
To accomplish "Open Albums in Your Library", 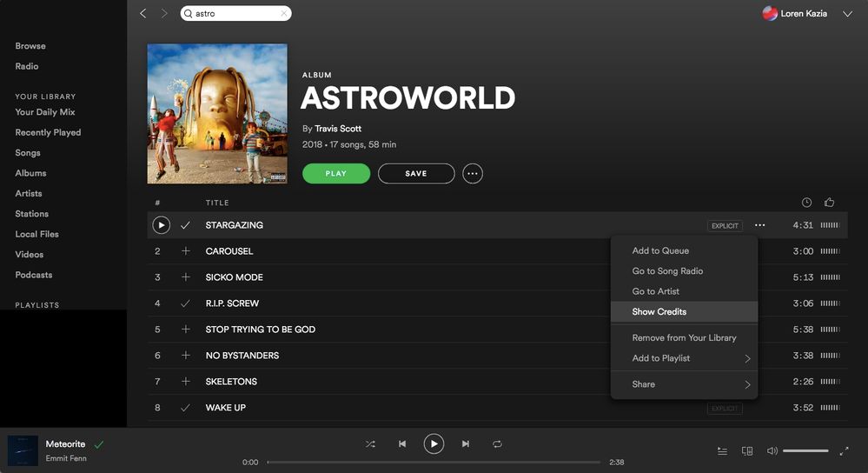I will point(30,173).
